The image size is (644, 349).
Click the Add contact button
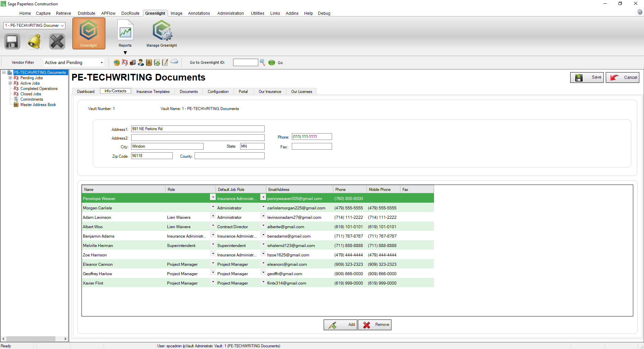click(340, 325)
